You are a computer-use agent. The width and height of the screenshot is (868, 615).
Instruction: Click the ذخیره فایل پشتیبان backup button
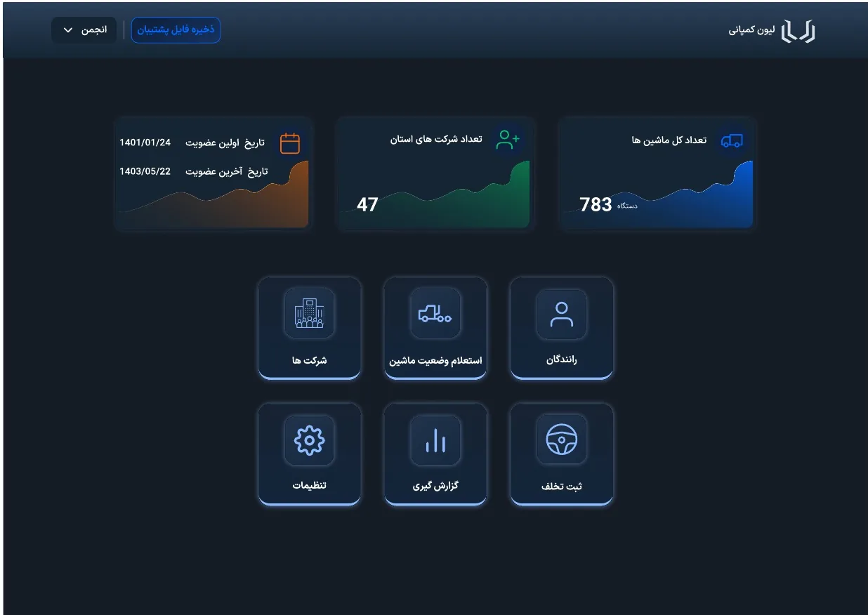tap(176, 30)
